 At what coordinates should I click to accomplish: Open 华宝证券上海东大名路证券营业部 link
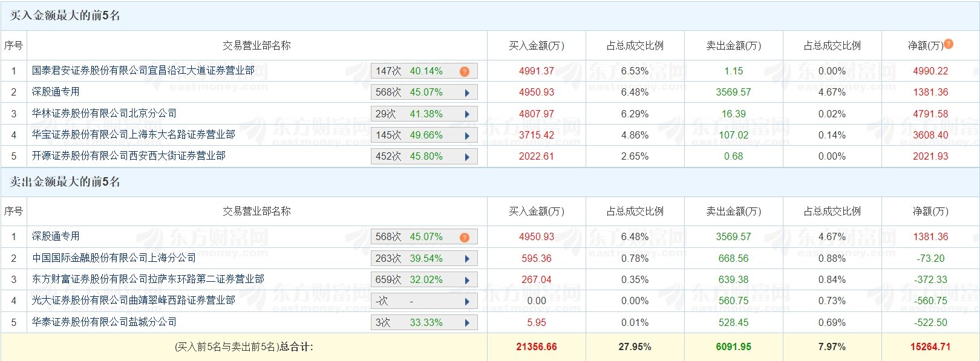[x=134, y=135]
